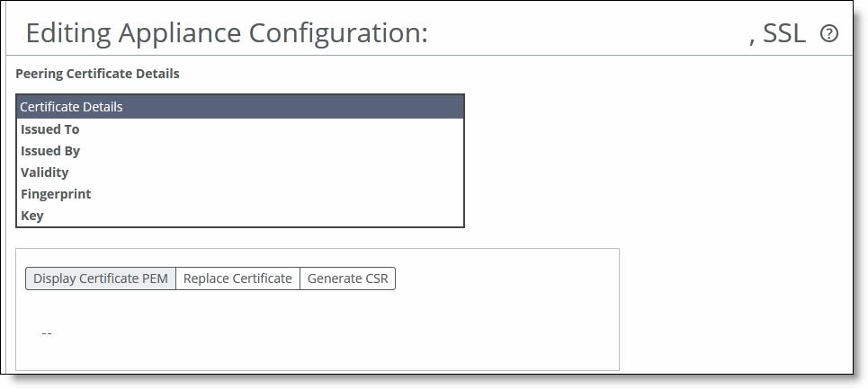Click the Peering Certificate Details heading
Image resolution: width=868 pixels, height=389 pixels.
click(97, 74)
